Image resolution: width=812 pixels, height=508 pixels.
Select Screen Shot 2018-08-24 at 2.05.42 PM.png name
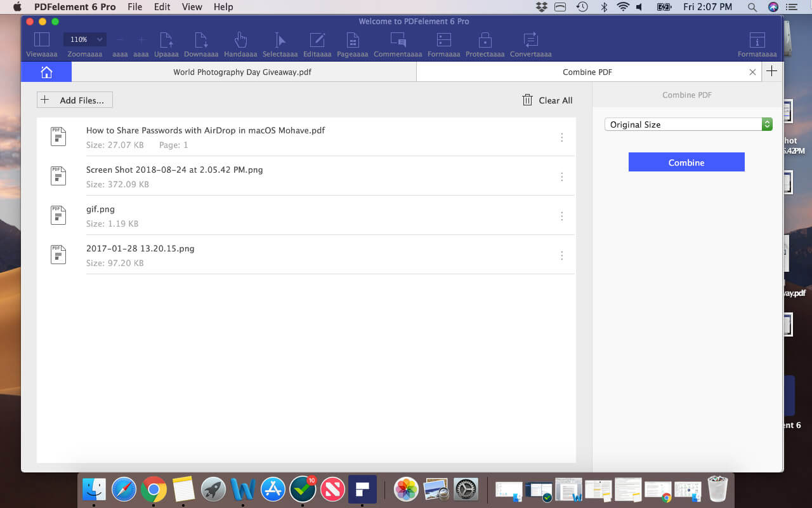pyautogui.click(x=174, y=170)
